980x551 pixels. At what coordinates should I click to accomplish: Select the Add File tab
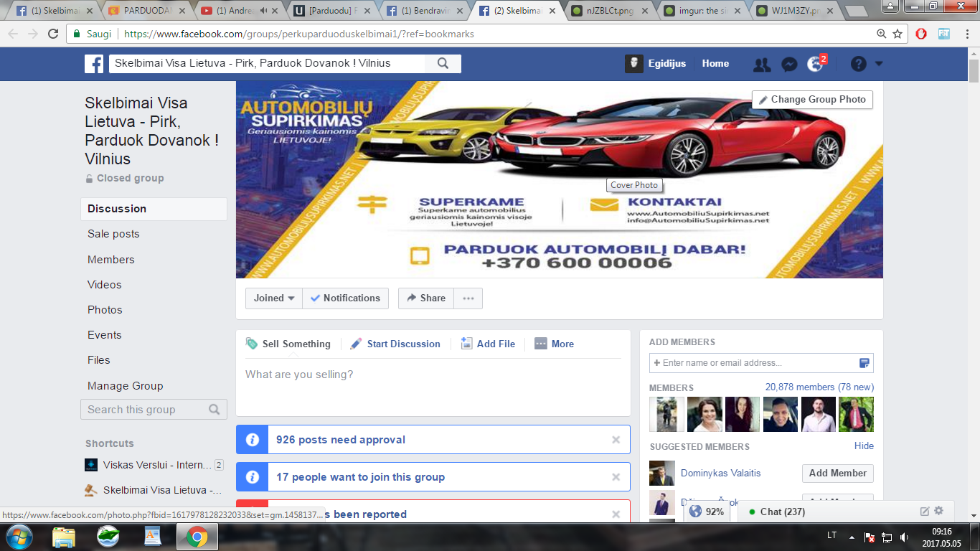(x=488, y=344)
